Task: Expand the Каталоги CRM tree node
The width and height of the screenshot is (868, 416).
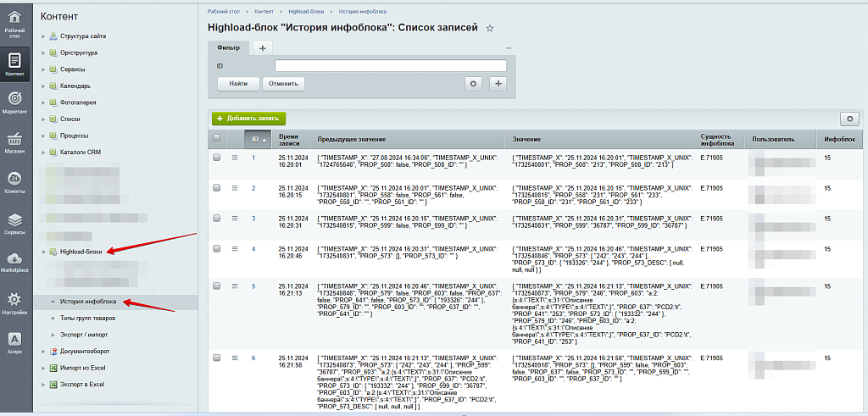Action: pos(43,153)
